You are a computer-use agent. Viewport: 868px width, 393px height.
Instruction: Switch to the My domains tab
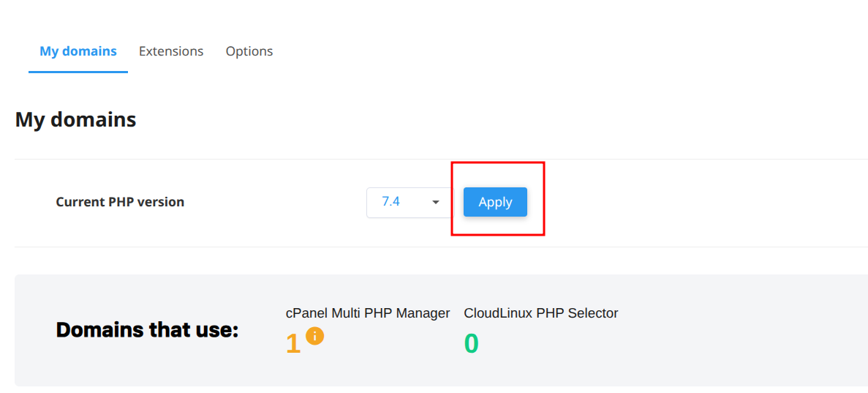(x=78, y=51)
